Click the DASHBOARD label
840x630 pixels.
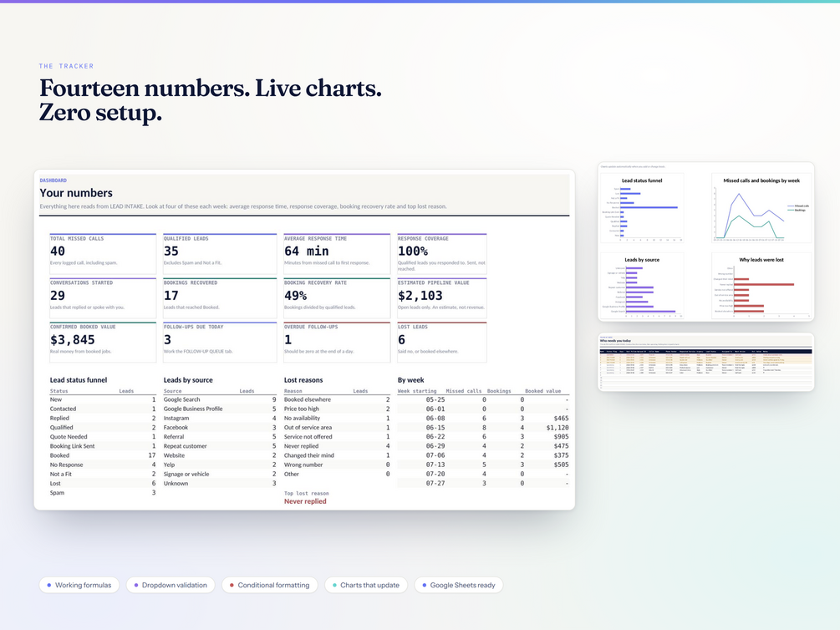53,180
